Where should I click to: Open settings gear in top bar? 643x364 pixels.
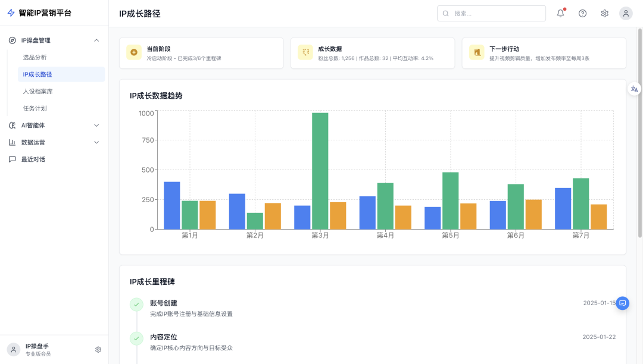(604, 14)
